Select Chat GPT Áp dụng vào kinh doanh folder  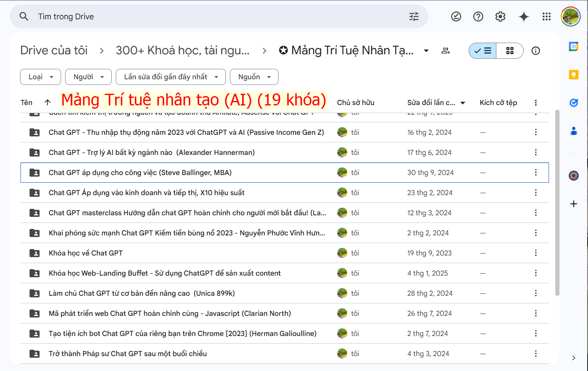point(146,193)
